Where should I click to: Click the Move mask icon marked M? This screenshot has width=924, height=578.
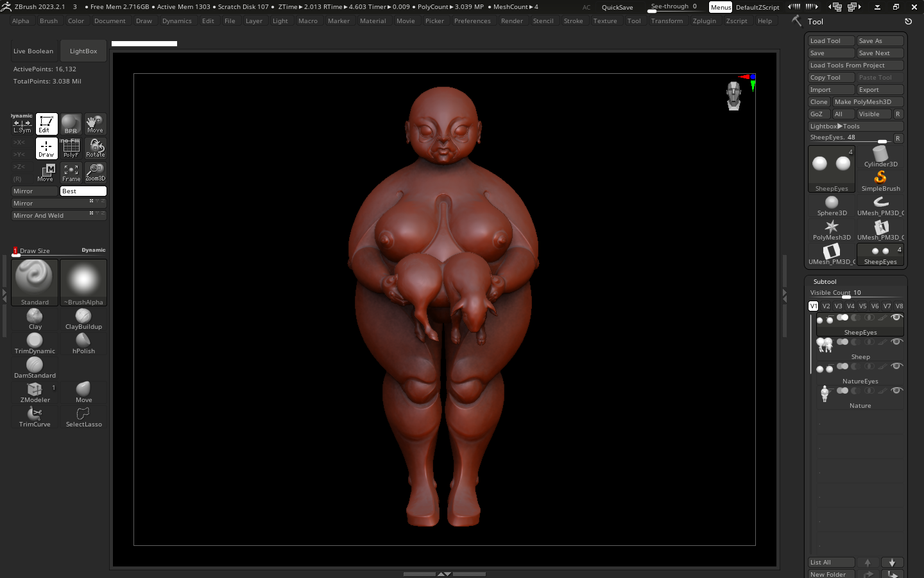(x=46, y=173)
